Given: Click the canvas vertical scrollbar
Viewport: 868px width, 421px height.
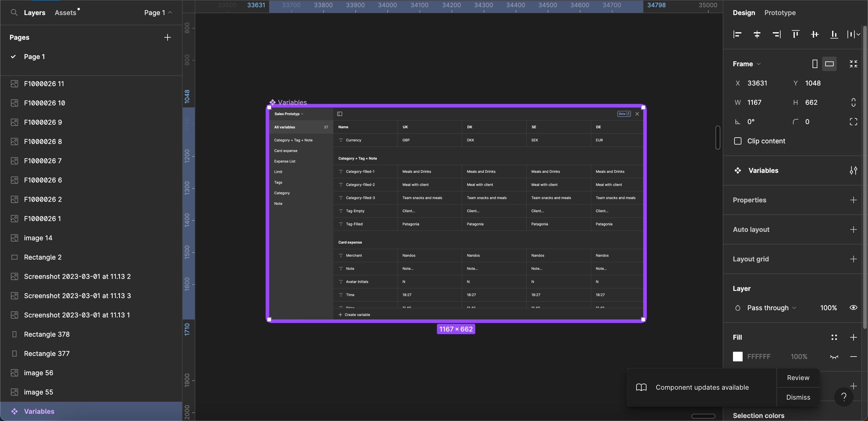Looking at the screenshot, I should [x=718, y=137].
